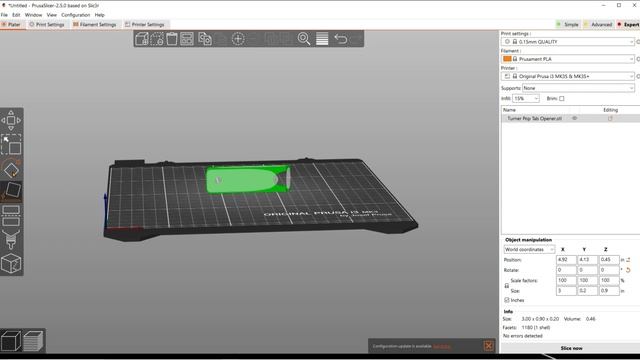Select the Move tool
640x360 pixels.
[x=11, y=120]
